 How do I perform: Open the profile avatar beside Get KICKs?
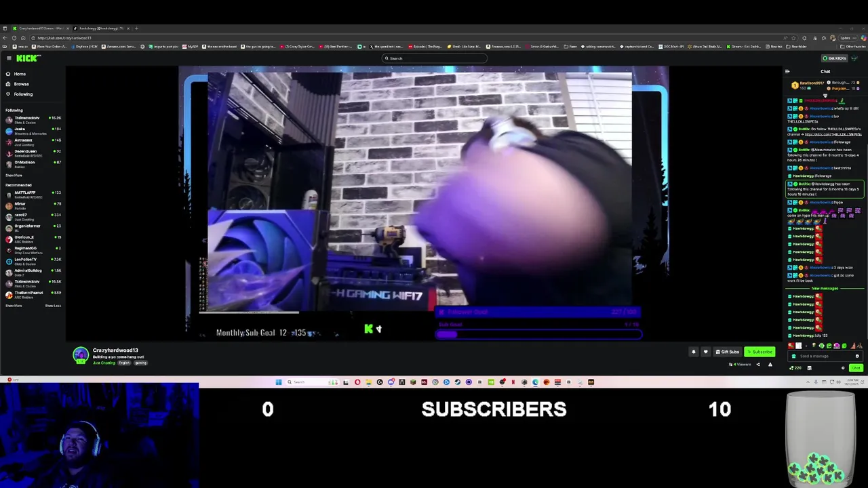(x=855, y=58)
